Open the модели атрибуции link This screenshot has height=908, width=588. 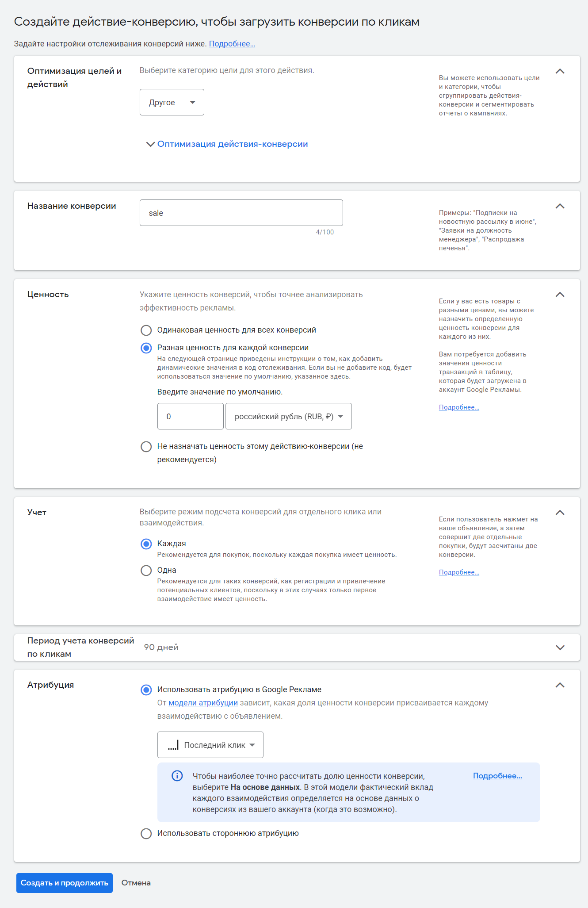203,703
